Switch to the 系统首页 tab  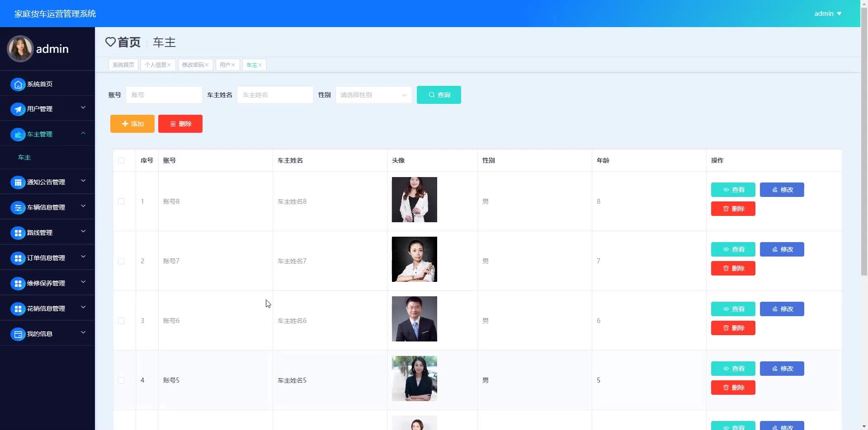pyautogui.click(x=123, y=65)
